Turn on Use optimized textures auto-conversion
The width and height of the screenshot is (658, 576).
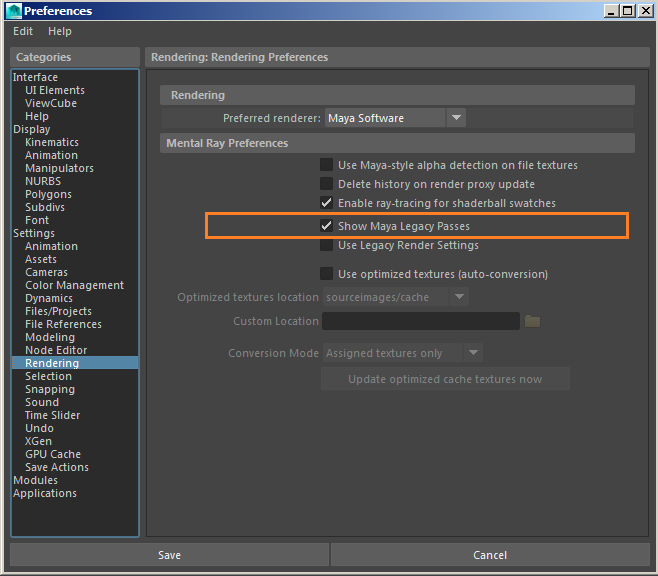click(x=326, y=274)
